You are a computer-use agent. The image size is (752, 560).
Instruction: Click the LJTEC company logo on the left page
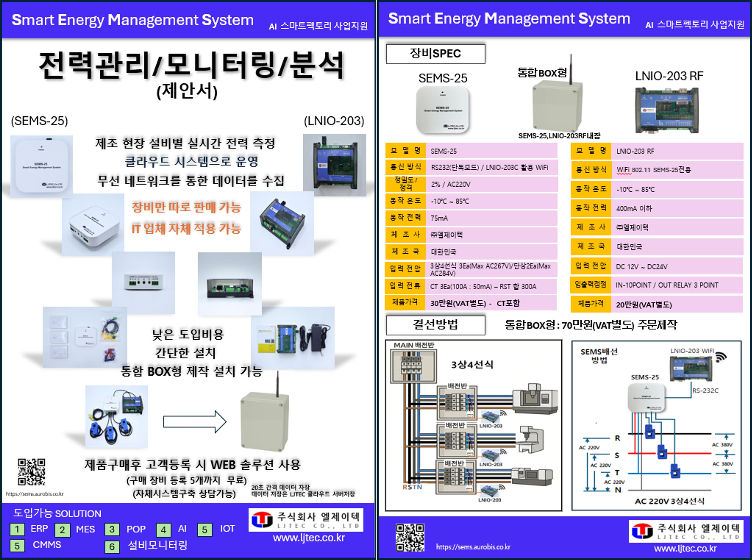pyautogui.click(x=262, y=520)
